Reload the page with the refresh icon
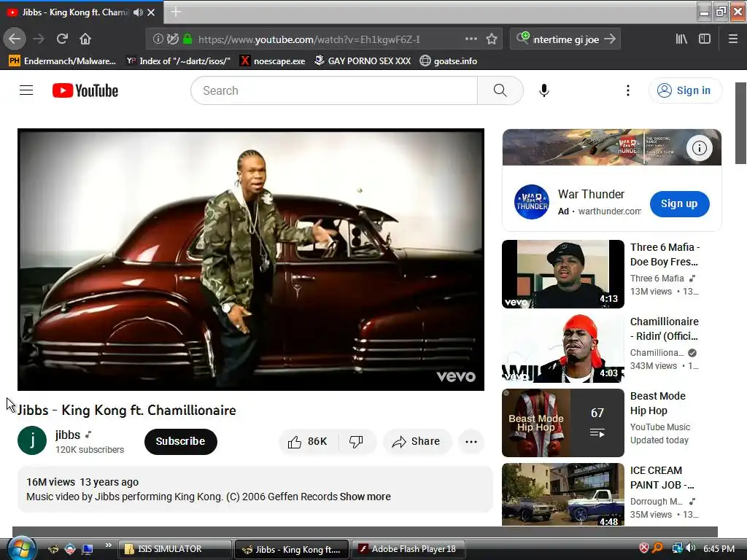This screenshot has height=560, width=747. [x=62, y=39]
